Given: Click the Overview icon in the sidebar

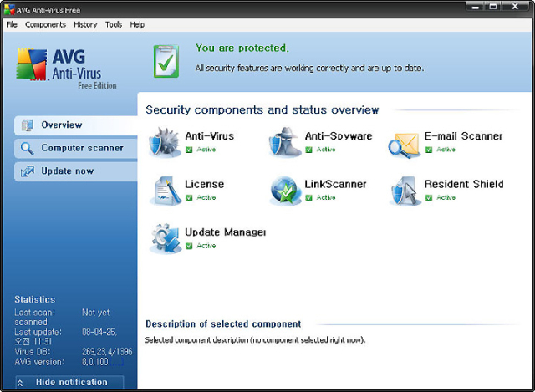Looking at the screenshot, I should pos(28,125).
